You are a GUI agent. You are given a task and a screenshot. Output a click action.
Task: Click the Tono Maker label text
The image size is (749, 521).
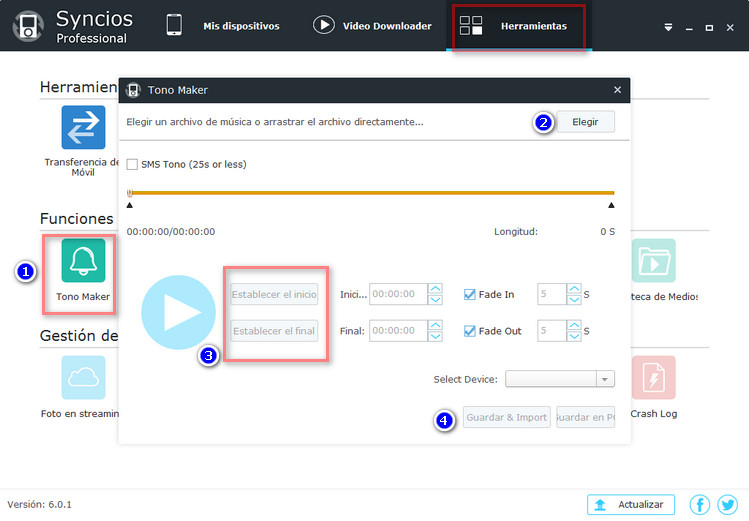[x=83, y=297]
